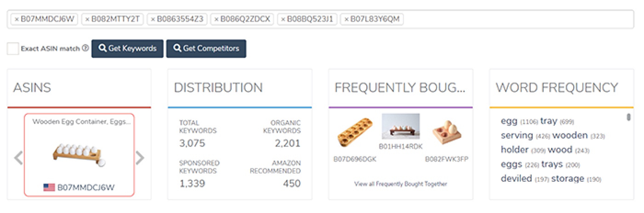
Task: Show the previous ASIN with left arrow
Action: 18,158
